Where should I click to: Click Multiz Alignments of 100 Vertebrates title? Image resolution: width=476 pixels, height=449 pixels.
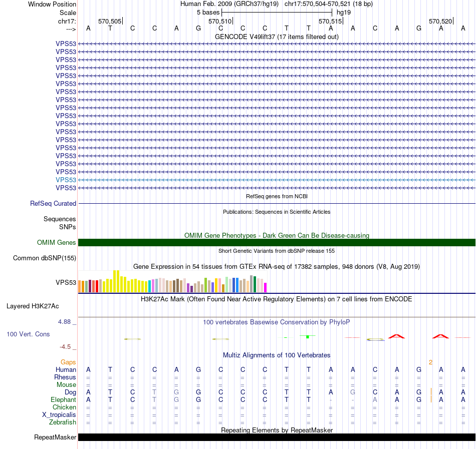pos(277,355)
